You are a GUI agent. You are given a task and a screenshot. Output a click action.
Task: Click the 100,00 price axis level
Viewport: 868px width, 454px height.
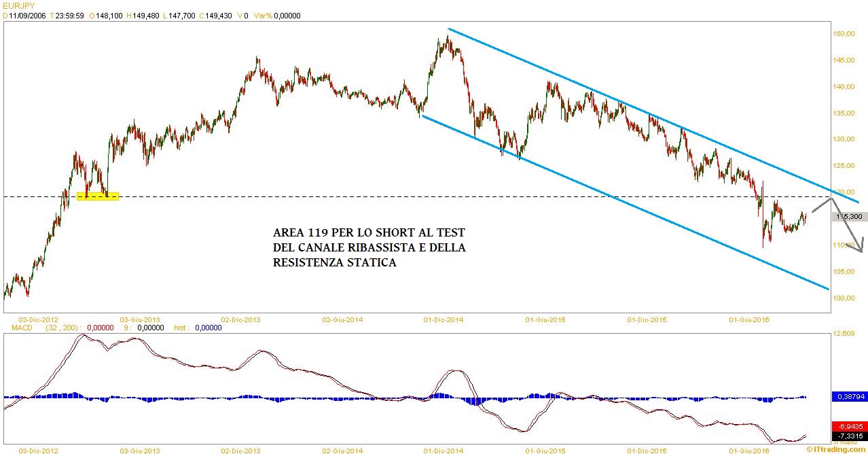coord(844,298)
